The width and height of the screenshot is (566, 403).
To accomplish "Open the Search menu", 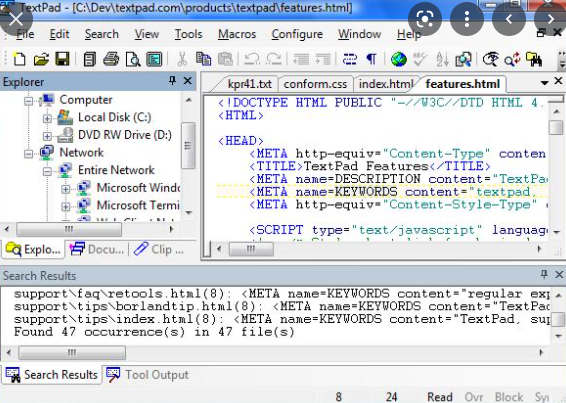I will click(x=101, y=34).
